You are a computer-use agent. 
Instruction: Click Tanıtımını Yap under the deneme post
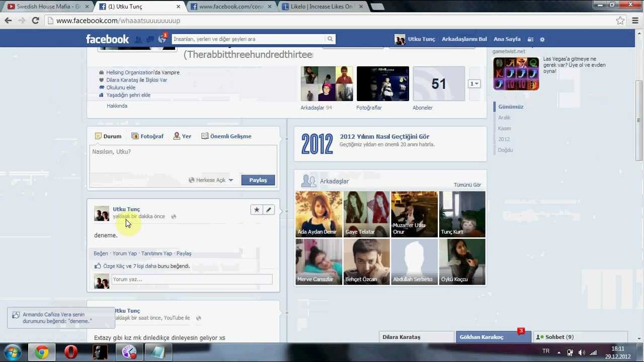point(156,253)
